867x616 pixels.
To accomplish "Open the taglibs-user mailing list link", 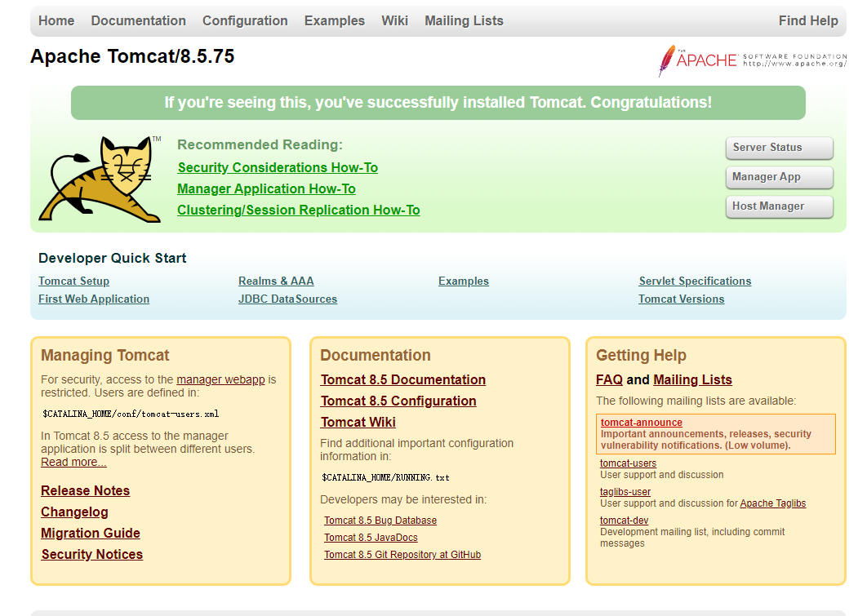I will tap(625, 492).
